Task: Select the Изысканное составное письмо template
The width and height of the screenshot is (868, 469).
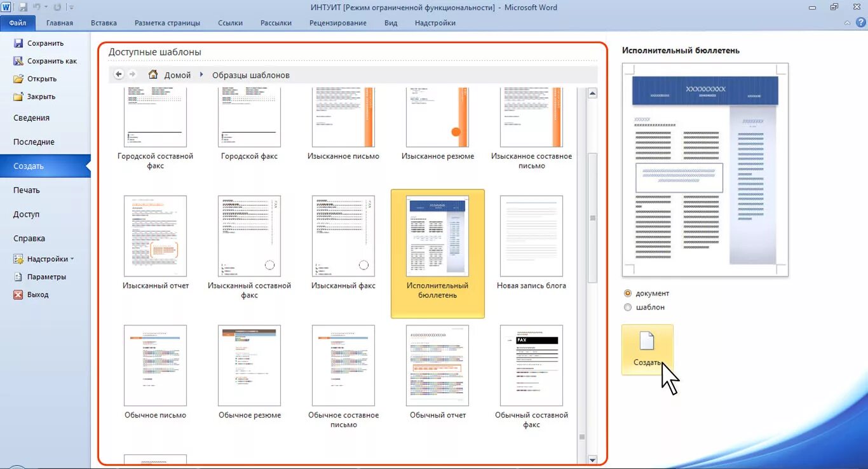Action: click(531, 129)
